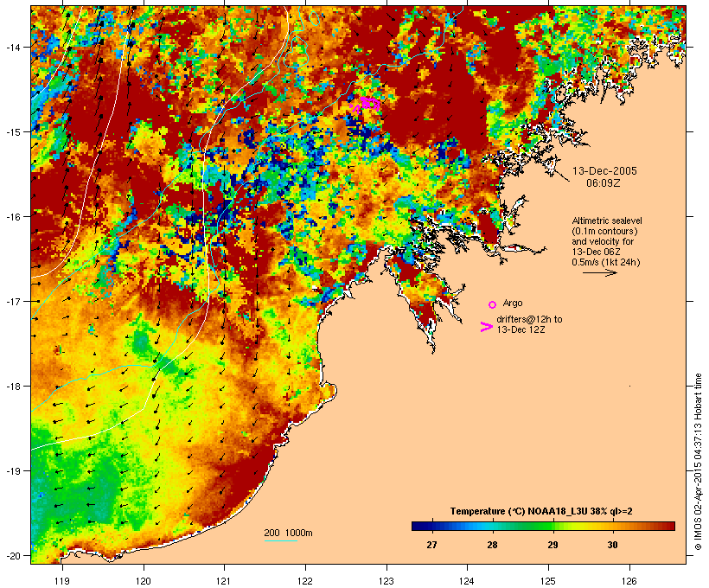Click the magenta drifter track near 14.7S
Screen dimensions: 709x588
tap(365, 105)
